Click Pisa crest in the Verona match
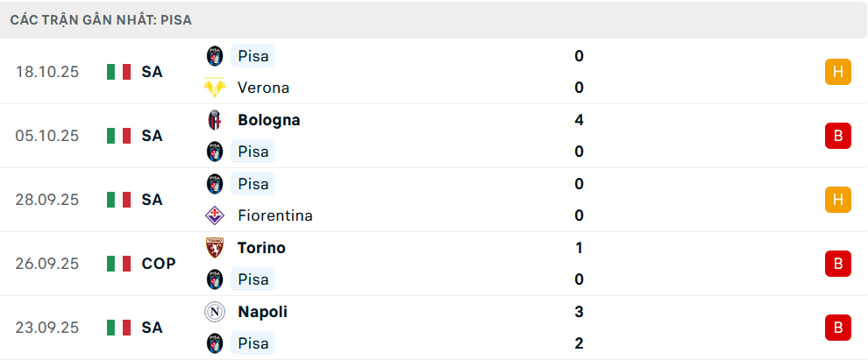This screenshot has width=868, height=360. pyautogui.click(x=215, y=56)
